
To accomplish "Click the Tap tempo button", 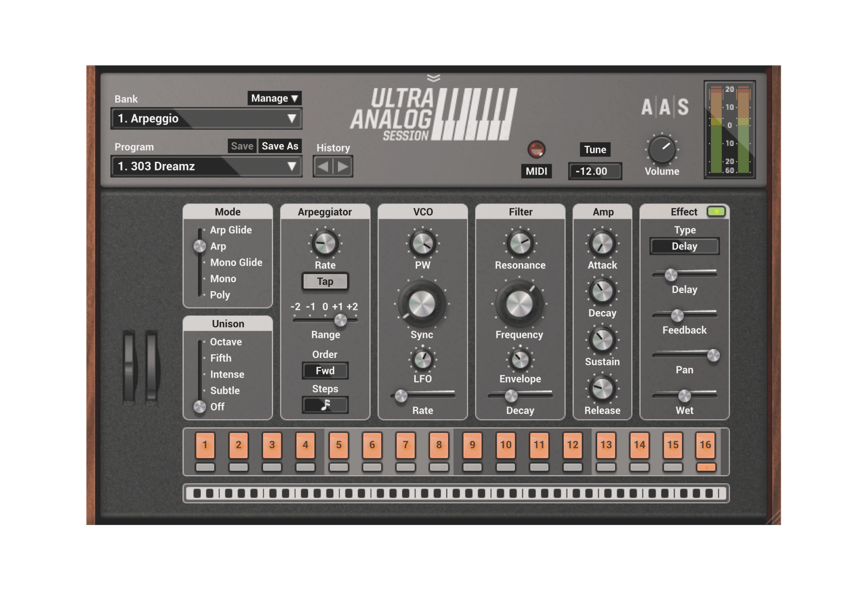I will (325, 281).
